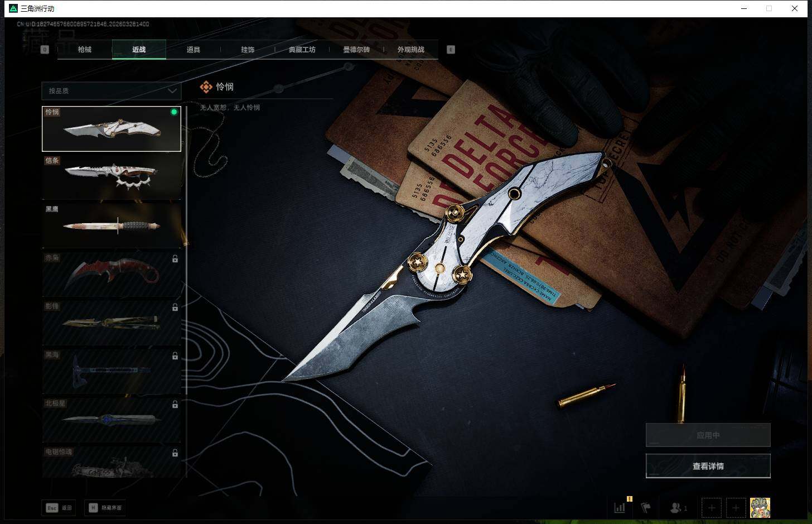Open the signal bars stats icon
The image size is (812, 524).
tap(620, 508)
